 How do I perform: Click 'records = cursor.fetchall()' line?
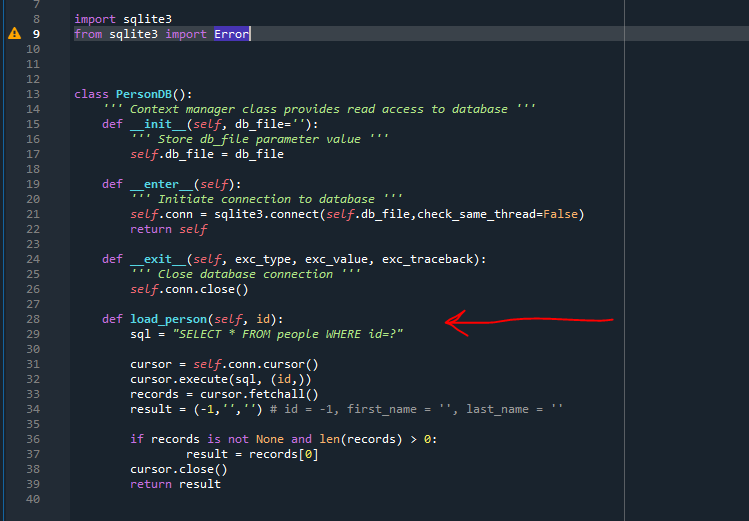click(224, 394)
